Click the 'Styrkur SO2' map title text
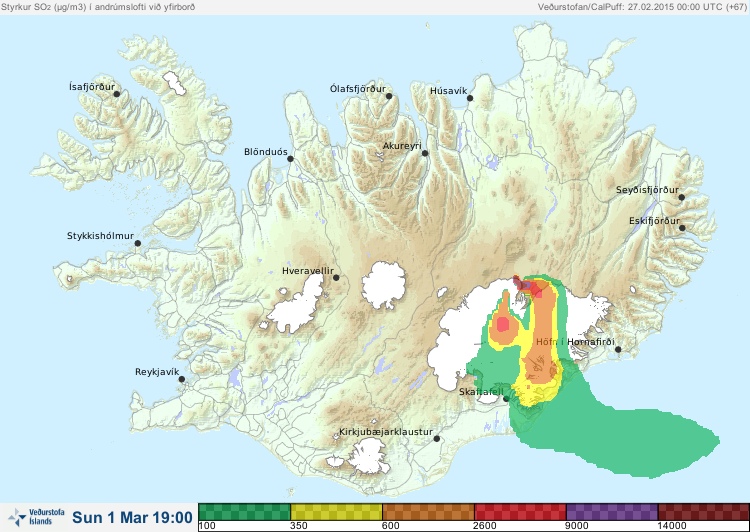This screenshot has height=532, width=750. [98, 7]
